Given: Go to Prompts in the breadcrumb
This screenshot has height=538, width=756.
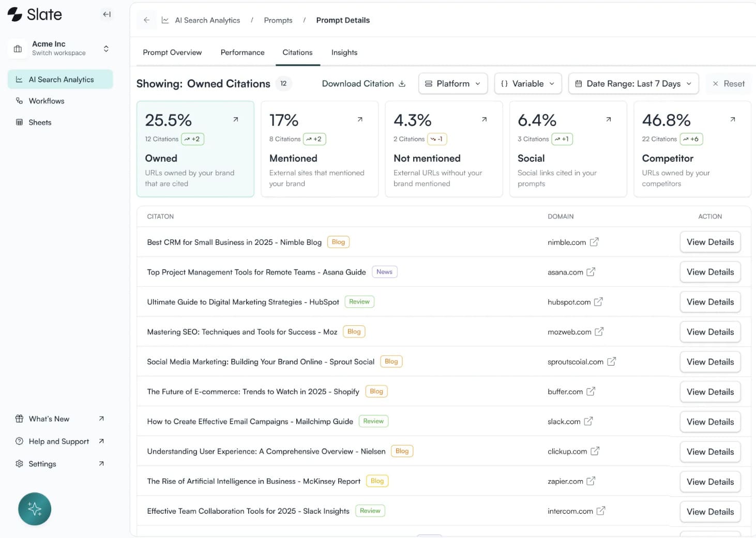Looking at the screenshot, I should [x=278, y=20].
